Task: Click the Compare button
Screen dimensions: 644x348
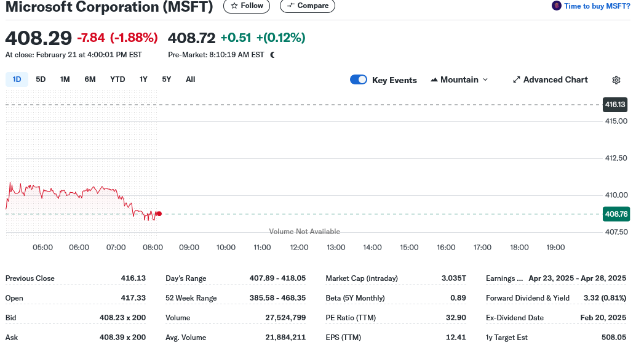Action: pyautogui.click(x=308, y=6)
